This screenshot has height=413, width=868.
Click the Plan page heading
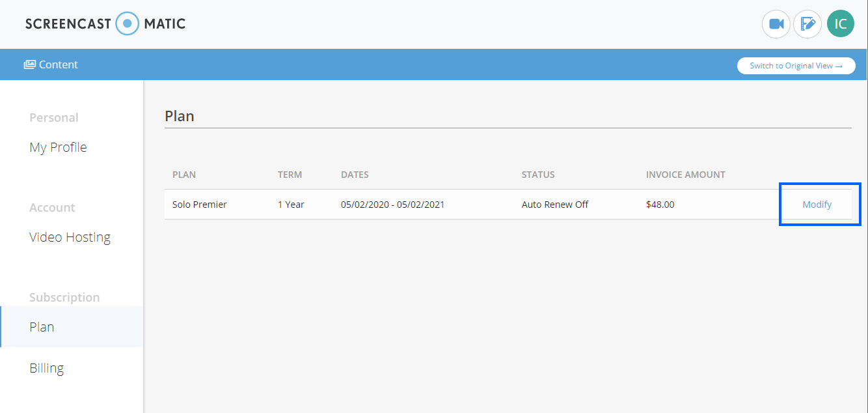click(180, 117)
